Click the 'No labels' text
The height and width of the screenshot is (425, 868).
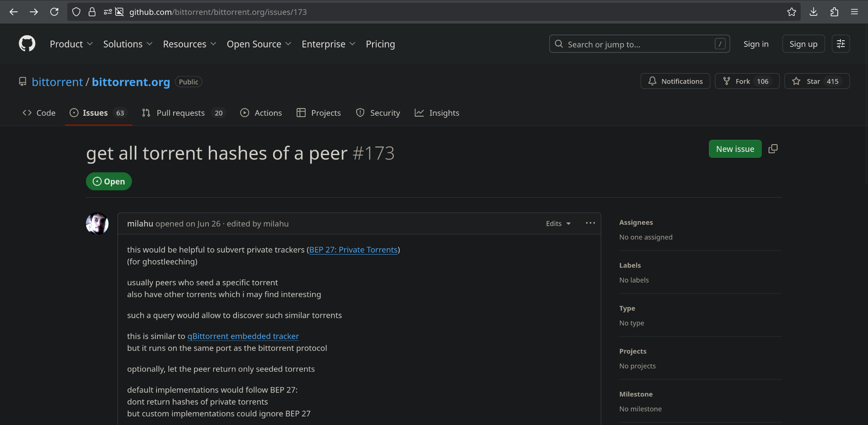[634, 280]
